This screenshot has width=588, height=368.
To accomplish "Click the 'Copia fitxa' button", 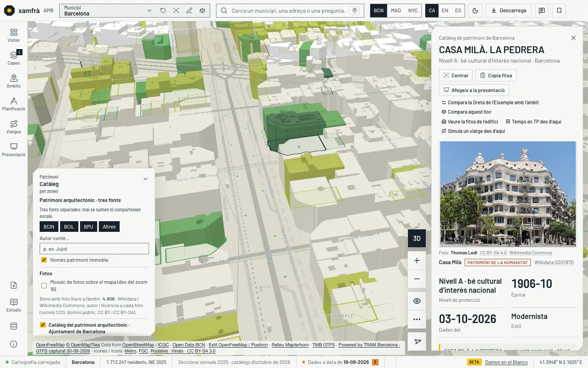I will (x=496, y=76).
